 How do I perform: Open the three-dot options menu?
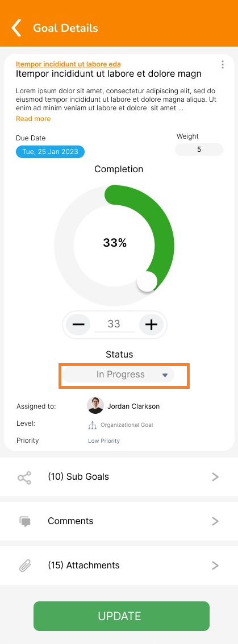223,64
